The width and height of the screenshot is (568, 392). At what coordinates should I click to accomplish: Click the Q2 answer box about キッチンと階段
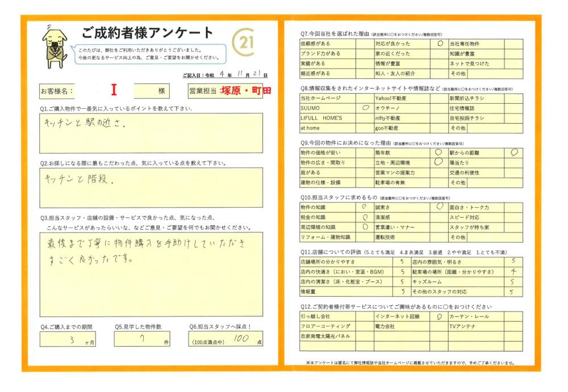point(151,187)
